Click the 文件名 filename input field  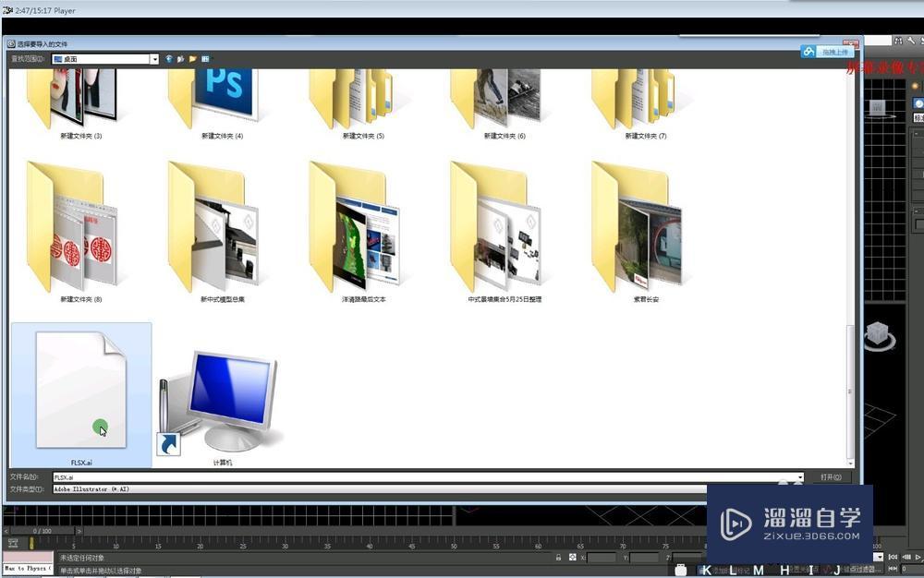coord(424,477)
